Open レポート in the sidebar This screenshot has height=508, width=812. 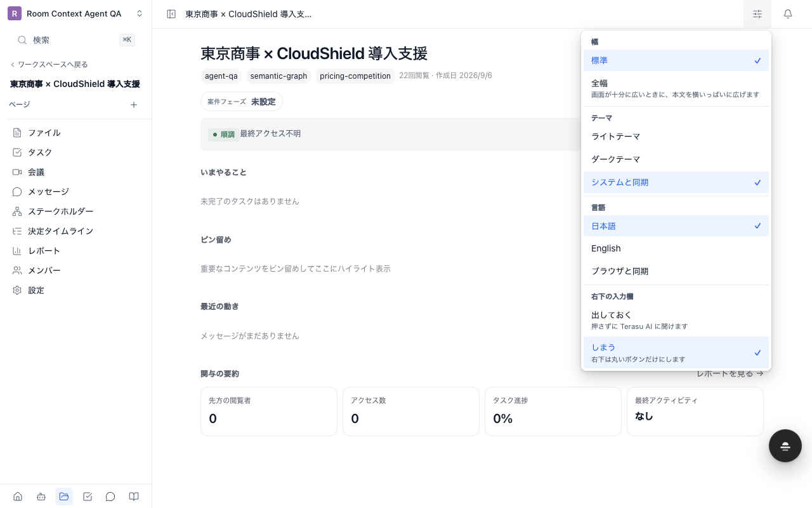76,251
